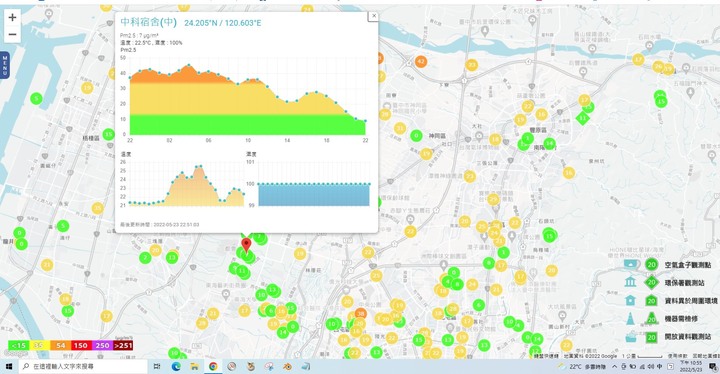The image size is (720, 374).
Task: Expand hidden system tray icons chevron
Action: 614,367
